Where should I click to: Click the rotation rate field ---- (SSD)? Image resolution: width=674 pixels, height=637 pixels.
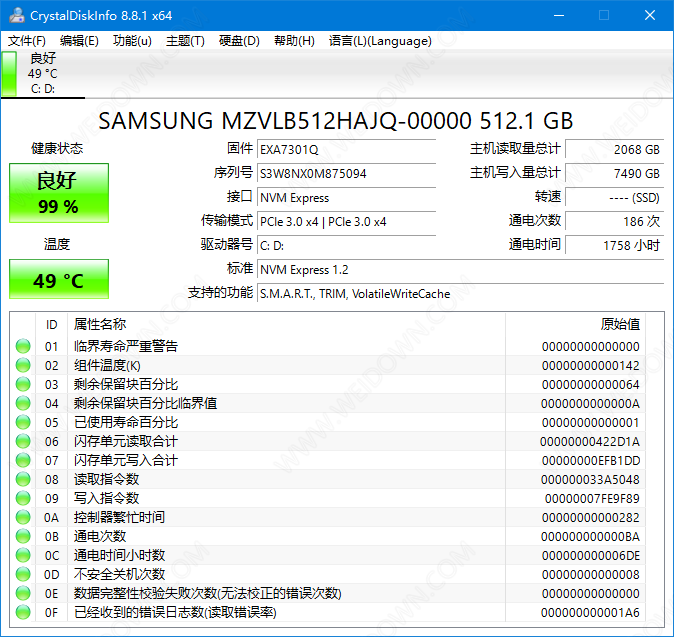coord(615,197)
